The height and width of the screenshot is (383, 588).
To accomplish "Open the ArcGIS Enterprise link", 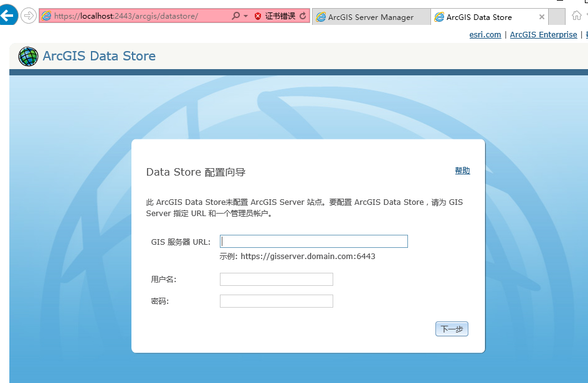I will pyautogui.click(x=543, y=34).
